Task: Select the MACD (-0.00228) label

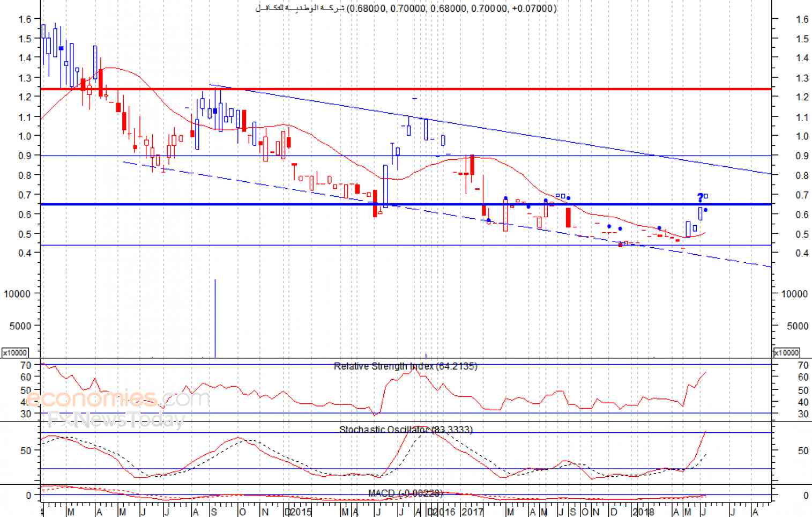Action: [x=406, y=493]
